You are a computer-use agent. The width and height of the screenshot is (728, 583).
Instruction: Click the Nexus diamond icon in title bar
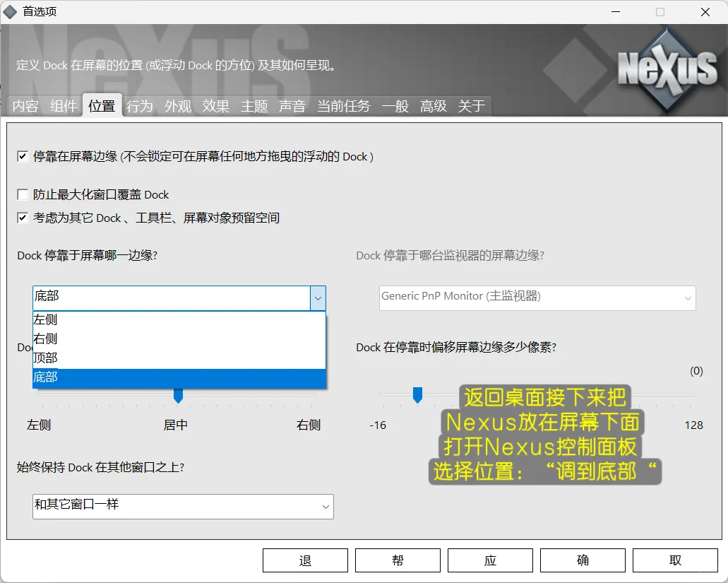coord(11,11)
